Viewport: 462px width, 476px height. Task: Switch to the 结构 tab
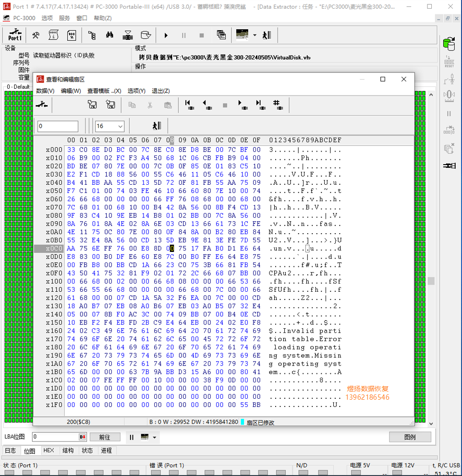click(x=68, y=451)
